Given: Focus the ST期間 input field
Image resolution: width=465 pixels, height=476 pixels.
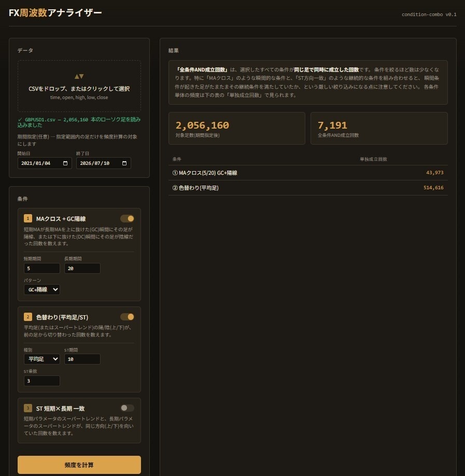Looking at the screenshot, I should (x=82, y=359).
